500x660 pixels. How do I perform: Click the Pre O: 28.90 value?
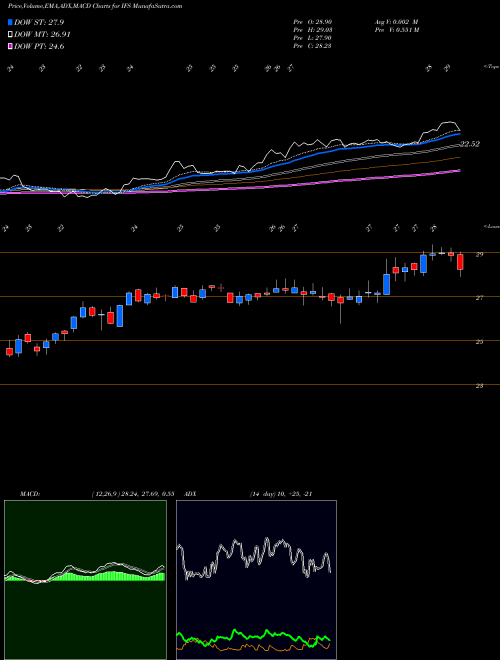click(x=312, y=22)
